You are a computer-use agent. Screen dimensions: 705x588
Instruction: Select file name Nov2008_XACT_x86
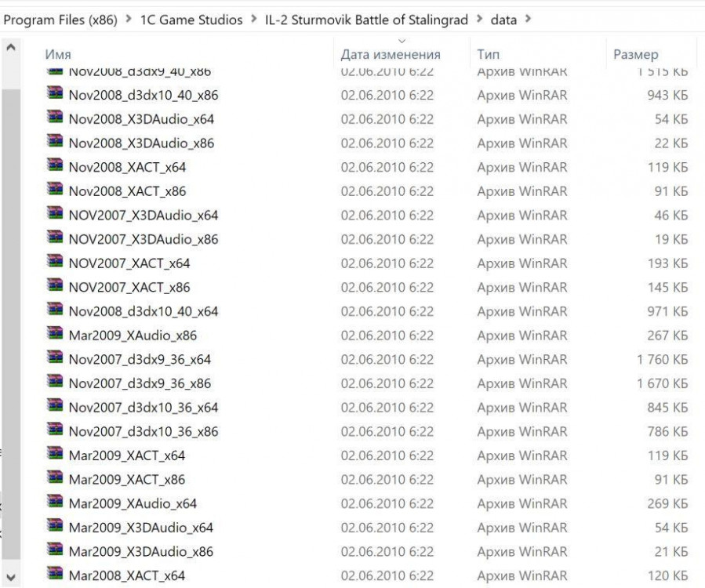127,191
